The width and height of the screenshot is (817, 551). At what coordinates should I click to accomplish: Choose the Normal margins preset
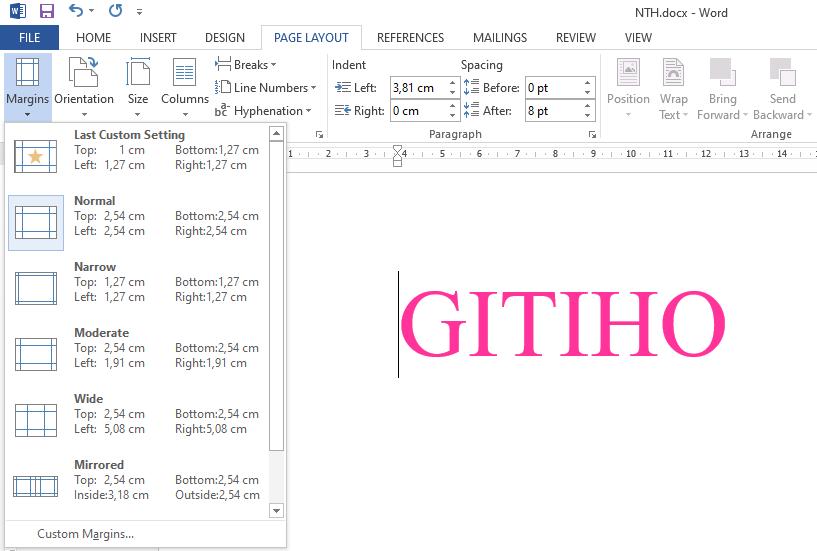(x=137, y=223)
